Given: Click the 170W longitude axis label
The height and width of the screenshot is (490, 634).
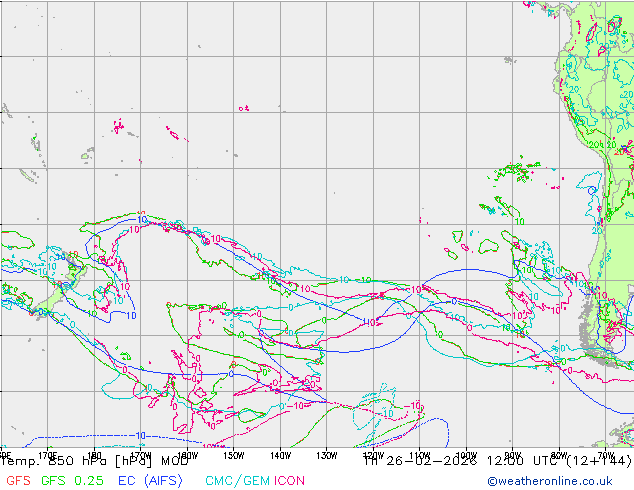Looking at the screenshot, I should (140, 454).
